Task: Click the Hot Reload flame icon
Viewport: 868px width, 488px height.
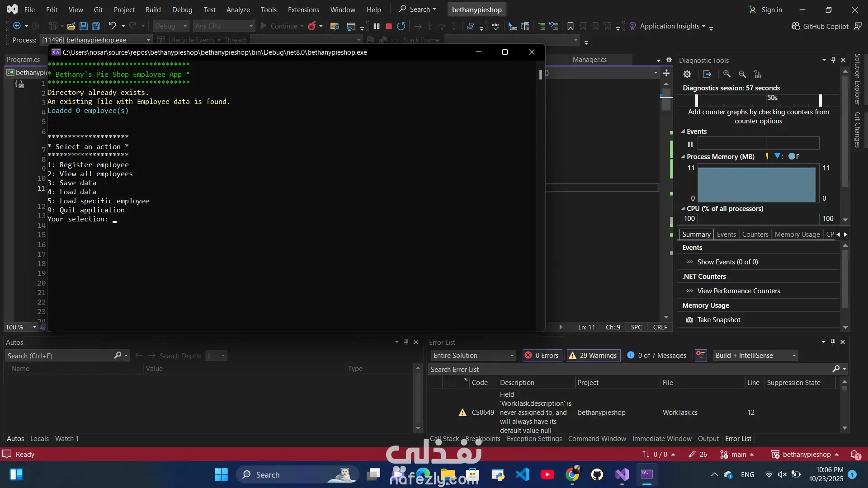Action: tap(312, 26)
